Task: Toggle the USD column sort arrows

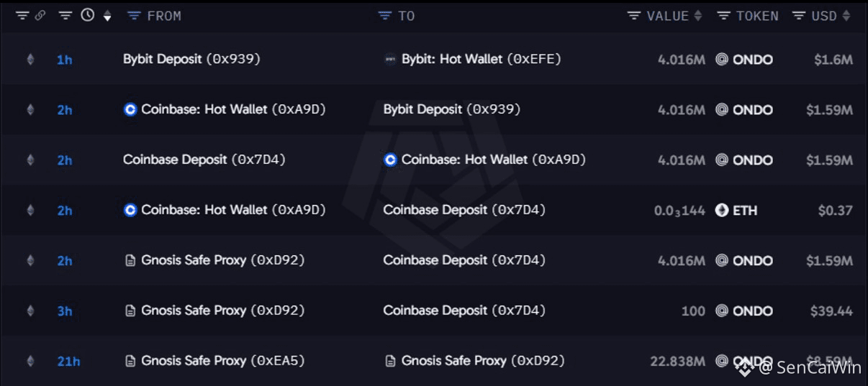Action: [x=846, y=16]
